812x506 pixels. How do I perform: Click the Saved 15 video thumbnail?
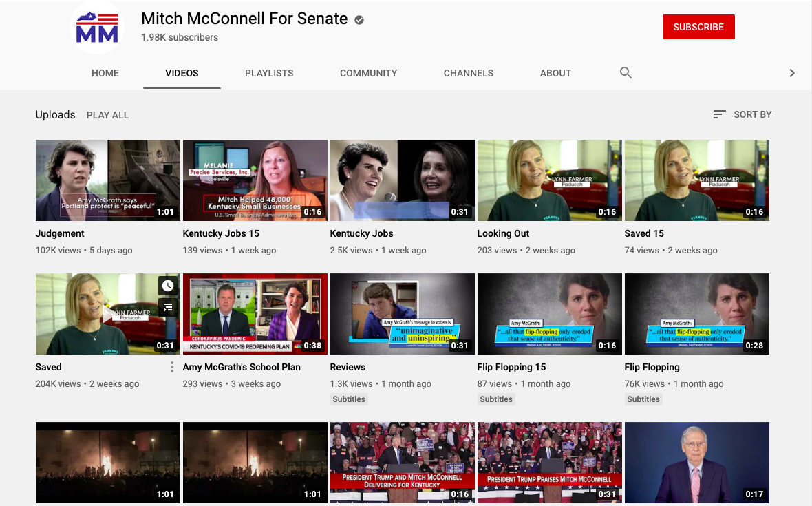(x=697, y=180)
